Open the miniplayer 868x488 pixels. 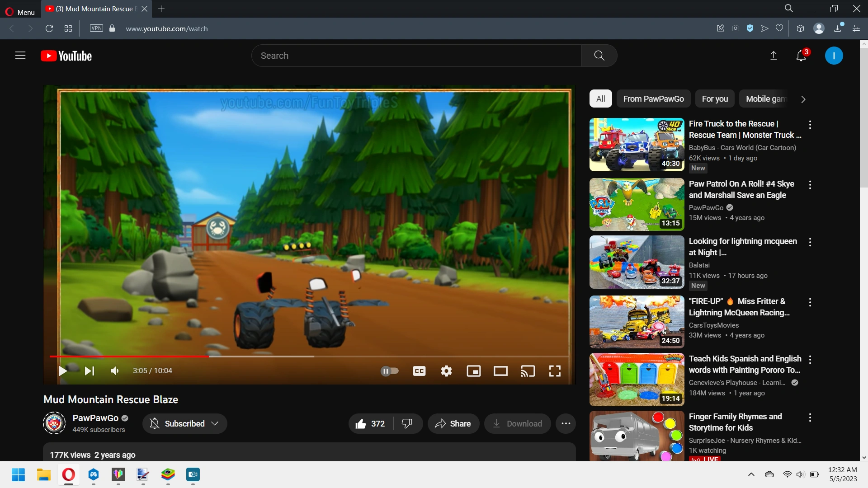(473, 371)
